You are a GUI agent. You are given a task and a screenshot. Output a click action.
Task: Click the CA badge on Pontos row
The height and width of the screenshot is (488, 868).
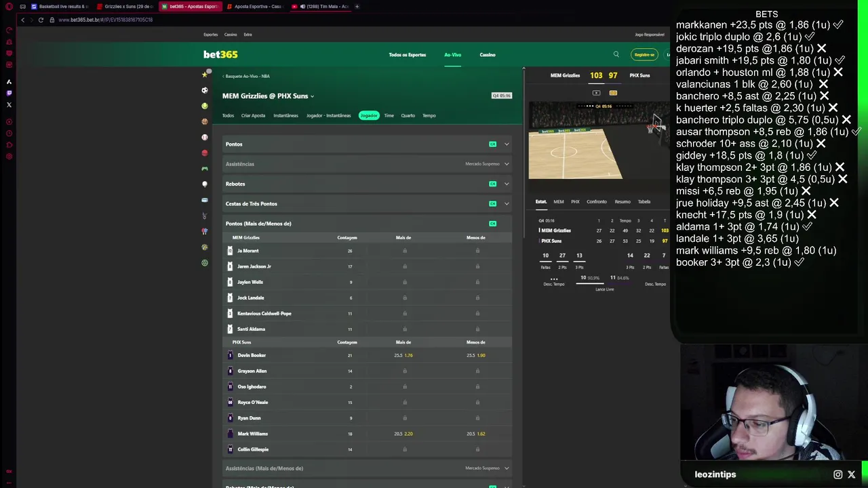pyautogui.click(x=493, y=144)
